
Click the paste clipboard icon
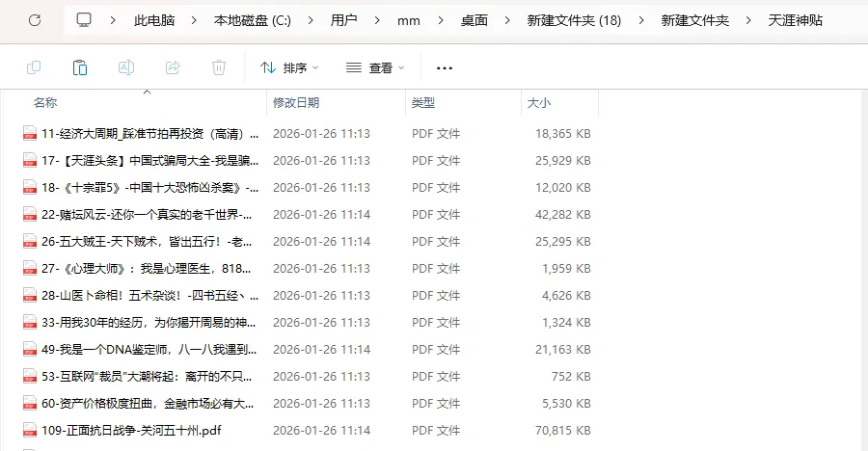click(x=80, y=67)
